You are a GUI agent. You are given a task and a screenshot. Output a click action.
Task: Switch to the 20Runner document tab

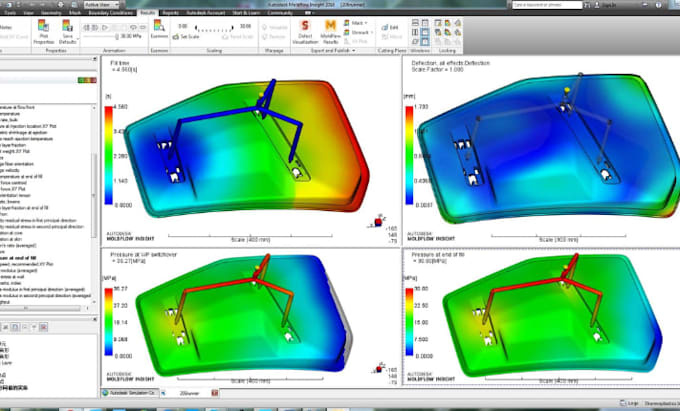point(189,393)
